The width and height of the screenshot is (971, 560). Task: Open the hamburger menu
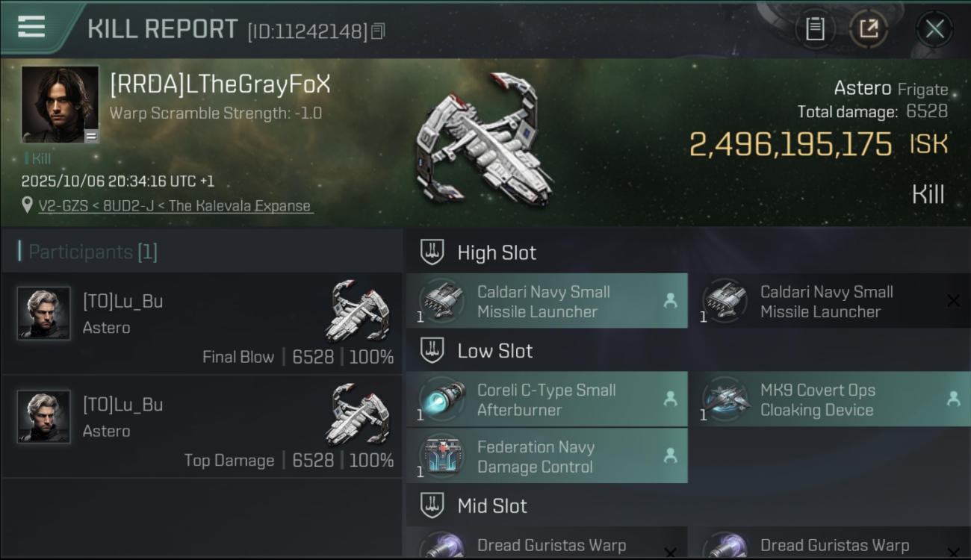(x=31, y=27)
